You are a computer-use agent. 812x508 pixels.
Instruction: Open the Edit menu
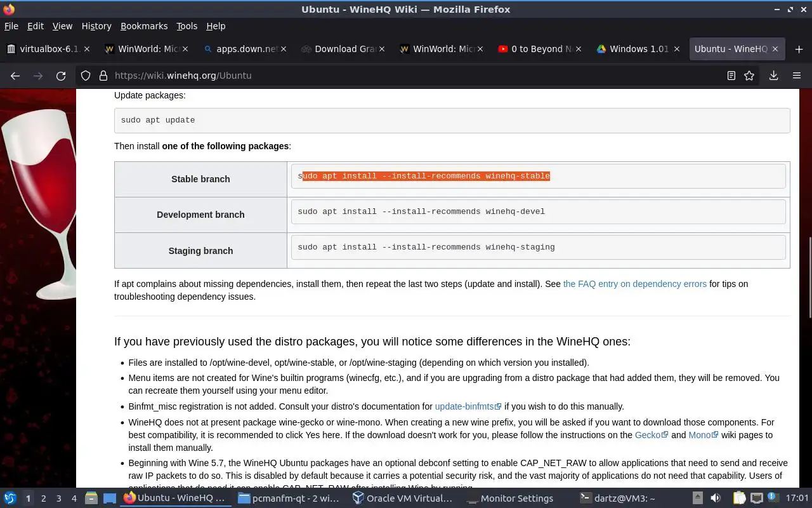[x=36, y=26]
